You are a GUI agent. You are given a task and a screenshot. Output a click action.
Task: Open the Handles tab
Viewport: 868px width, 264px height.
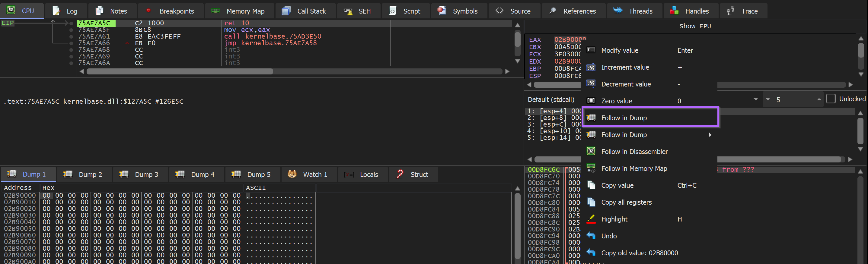(691, 11)
